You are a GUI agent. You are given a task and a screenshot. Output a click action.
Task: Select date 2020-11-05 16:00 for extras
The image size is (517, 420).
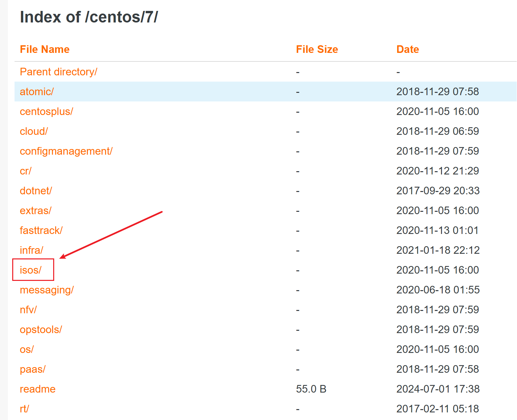pyautogui.click(x=437, y=210)
